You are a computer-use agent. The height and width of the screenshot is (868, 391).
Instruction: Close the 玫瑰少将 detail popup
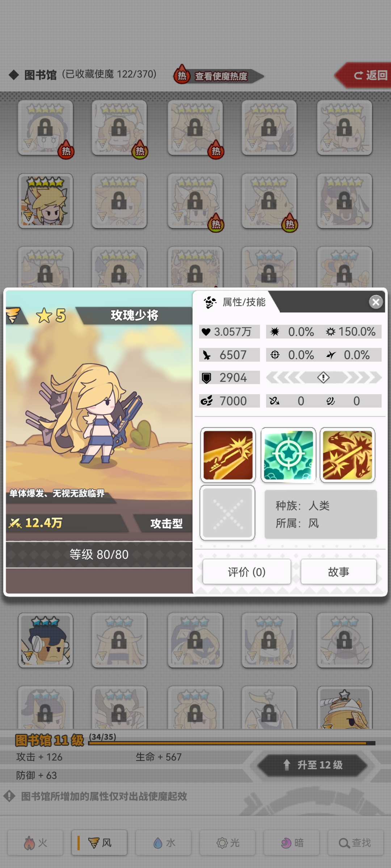[376, 302]
